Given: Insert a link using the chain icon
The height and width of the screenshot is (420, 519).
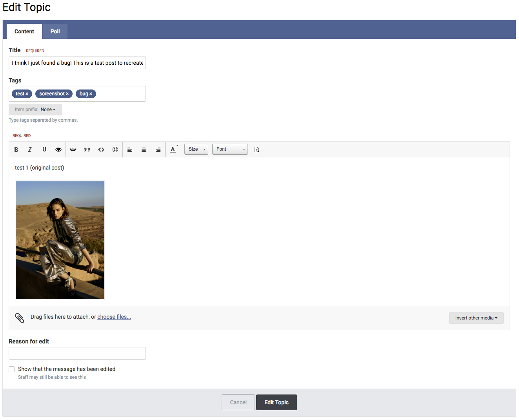Looking at the screenshot, I should [x=73, y=150].
